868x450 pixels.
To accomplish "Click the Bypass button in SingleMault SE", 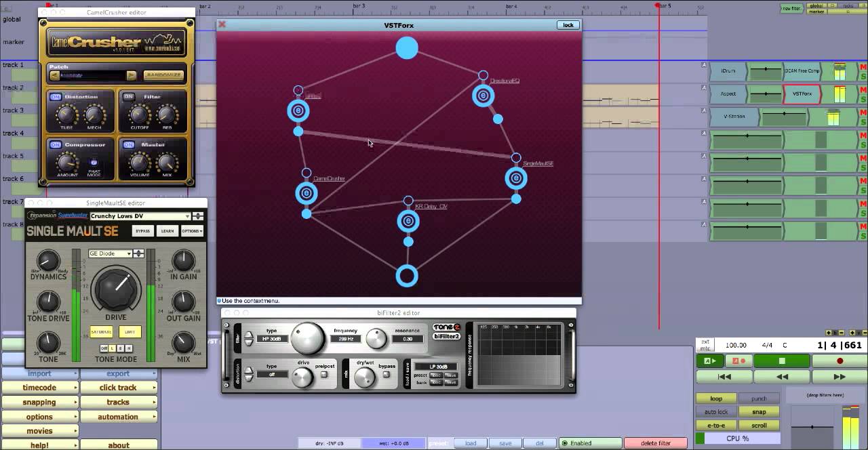I will tap(143, 231).
